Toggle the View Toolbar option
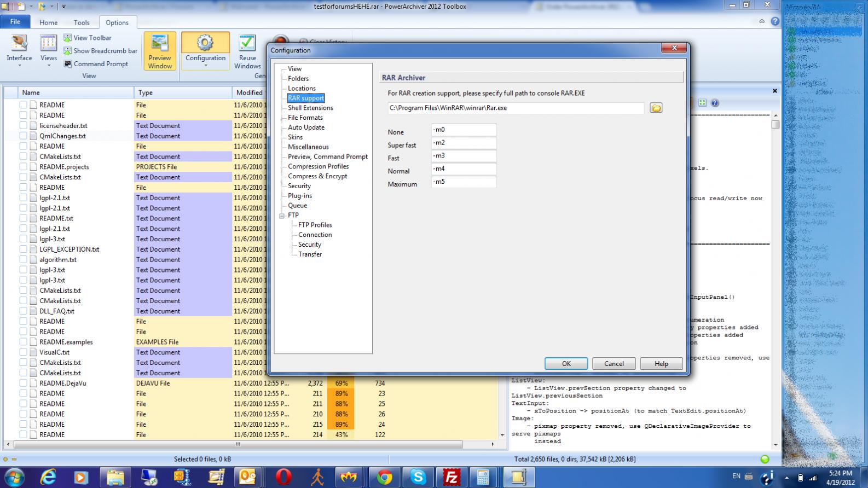The height and width of the screenshot is (488, 868). point(88,38)
